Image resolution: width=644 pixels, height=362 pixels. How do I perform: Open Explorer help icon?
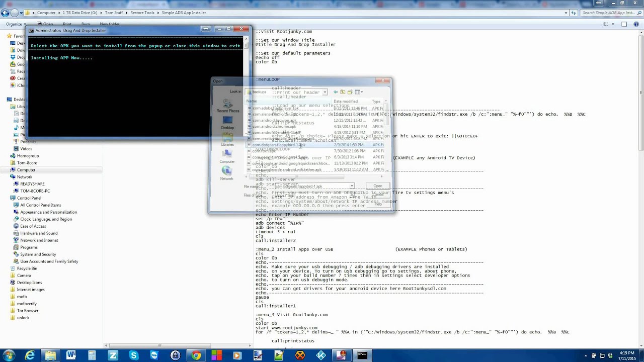(636, 24)
